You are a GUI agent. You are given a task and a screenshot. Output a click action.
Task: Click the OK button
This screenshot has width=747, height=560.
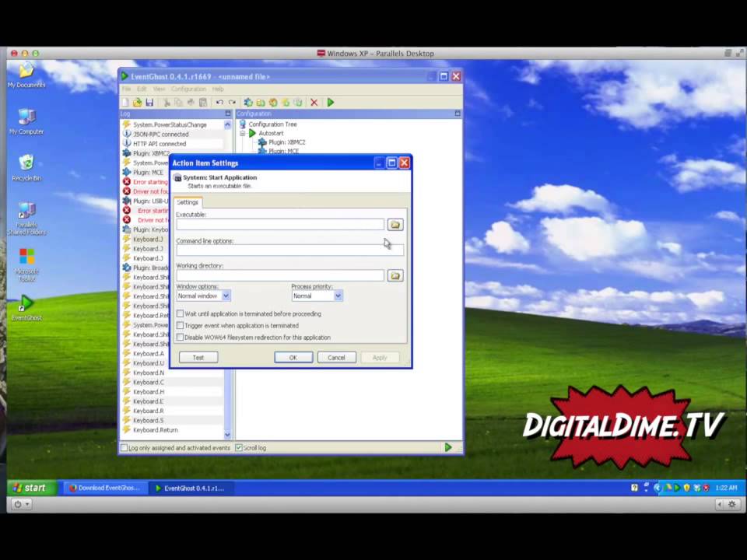tap(293, 358)
